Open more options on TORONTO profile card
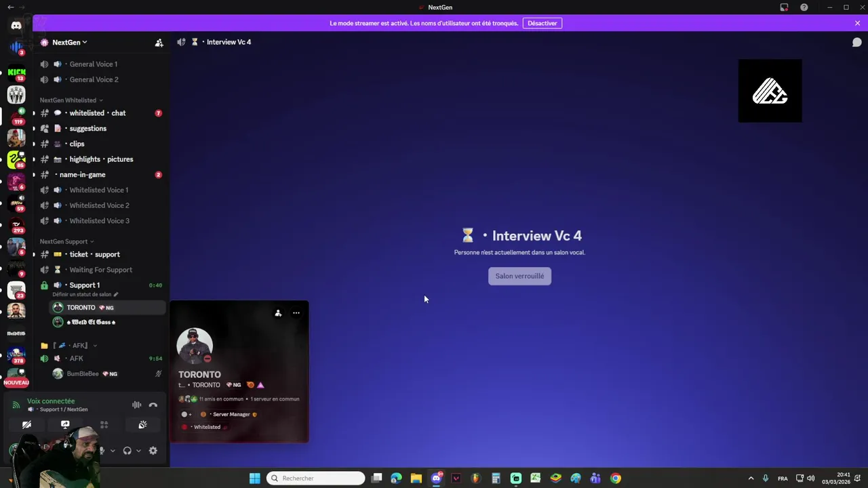The width and height of the screenshot is (868, 488). click(296, 313)
